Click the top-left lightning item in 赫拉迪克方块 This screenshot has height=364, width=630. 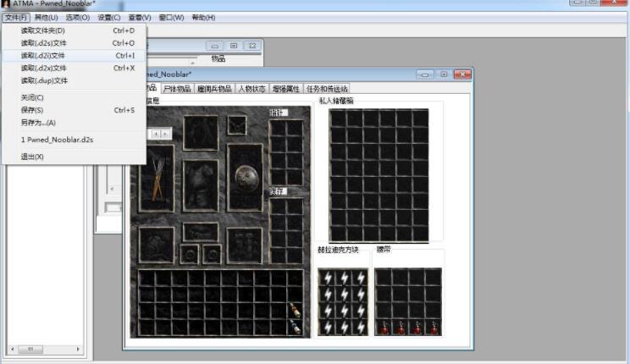coord(328,278)
